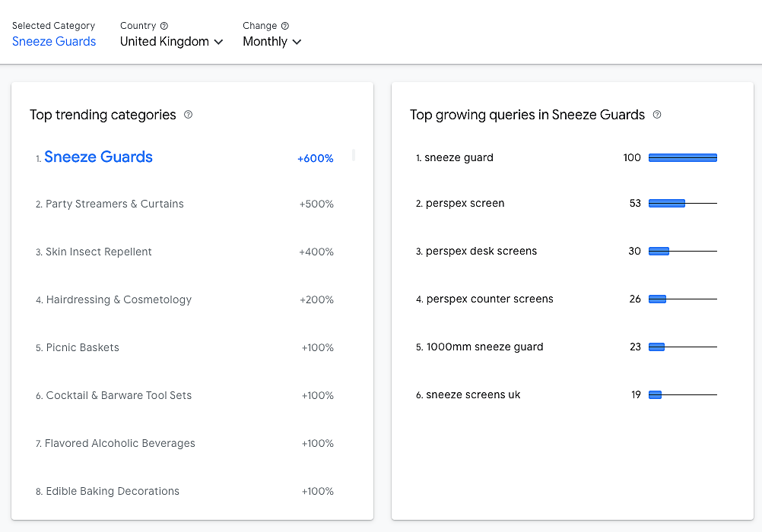This screenshot has height=532, width=762.
Task: Click help icon next to Country label
Action: pyautogui.click(x=164, y=26)
